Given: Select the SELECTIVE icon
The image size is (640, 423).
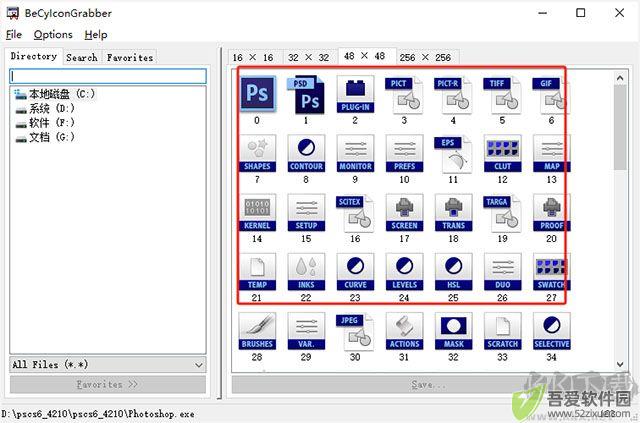Looking at the screenshot, I should 551,331.
